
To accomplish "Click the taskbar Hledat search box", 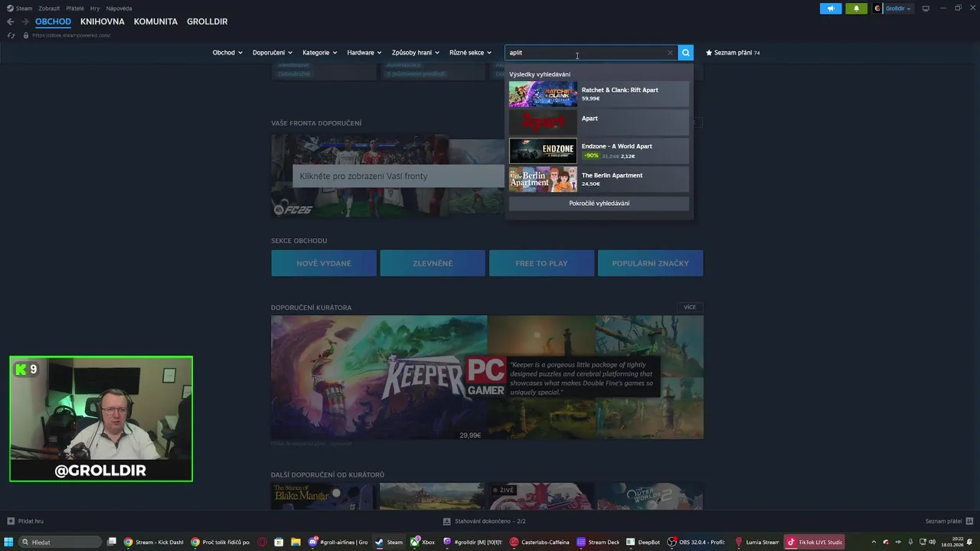I will click(60, 542).
